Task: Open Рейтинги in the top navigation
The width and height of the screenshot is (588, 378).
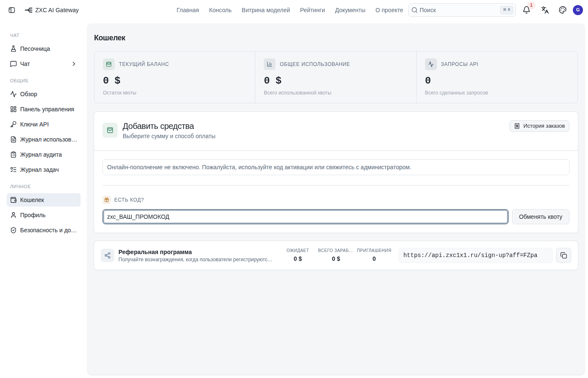Action: [x=312, y=10]
